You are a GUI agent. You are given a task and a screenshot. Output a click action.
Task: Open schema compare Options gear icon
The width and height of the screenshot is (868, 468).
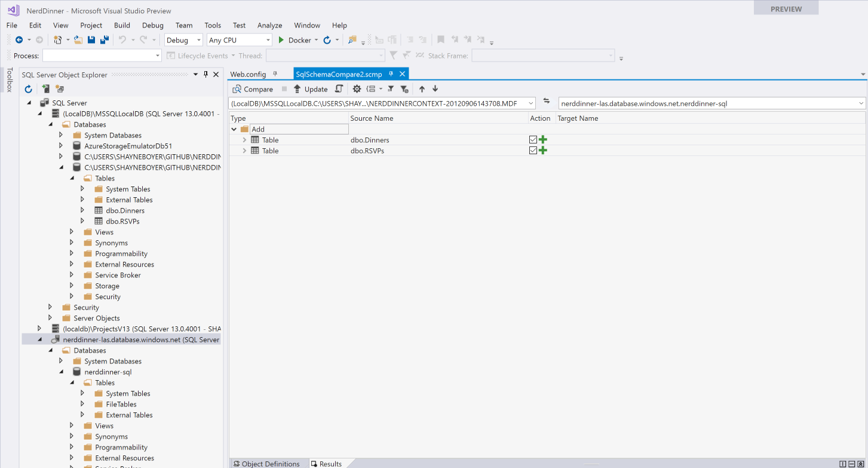click(x=357, y=89)
